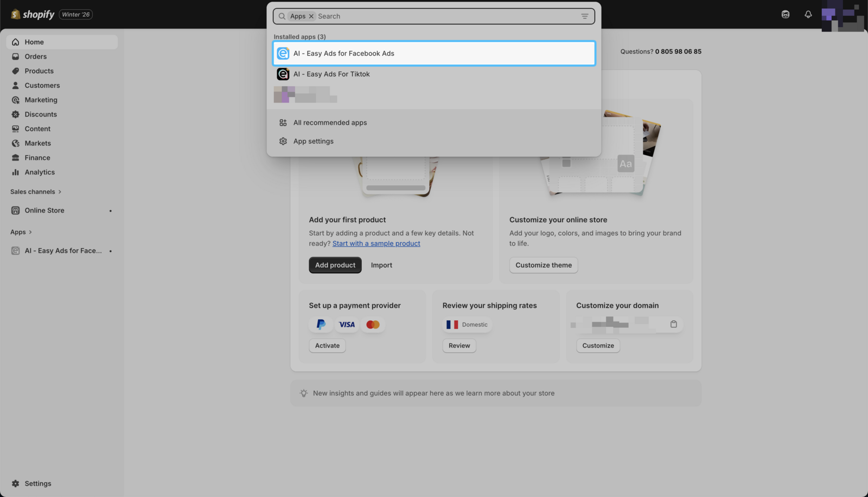Click the Add product button

point(335,265)
